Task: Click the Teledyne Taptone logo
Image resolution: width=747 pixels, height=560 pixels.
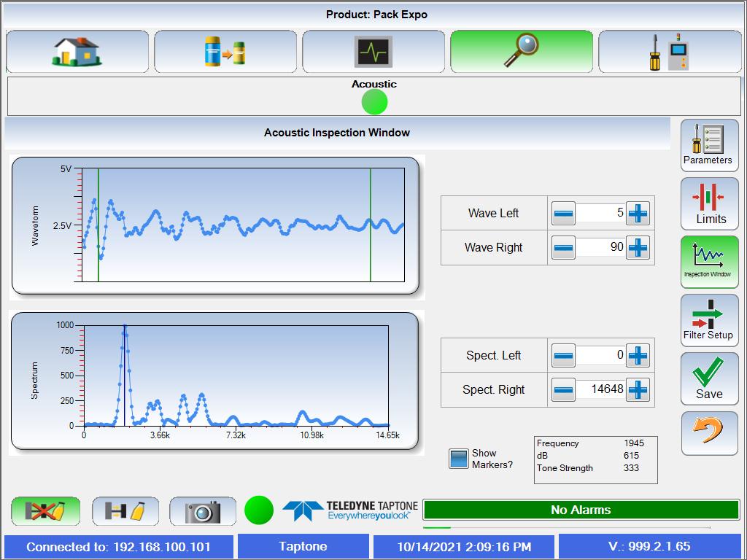Action: tap(350, 510)
